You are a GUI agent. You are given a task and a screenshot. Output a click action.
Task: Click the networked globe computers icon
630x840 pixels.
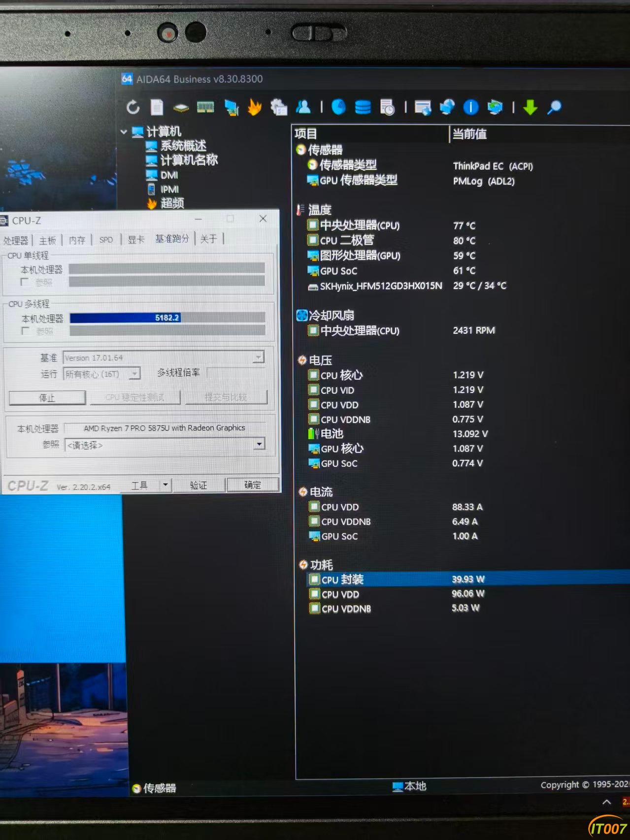point(447,107)
